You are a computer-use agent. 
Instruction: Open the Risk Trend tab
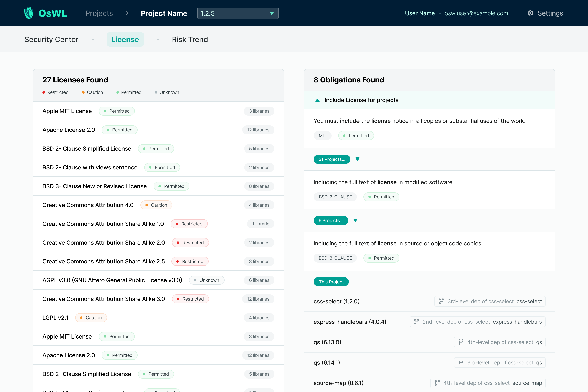tap(190, 39)
